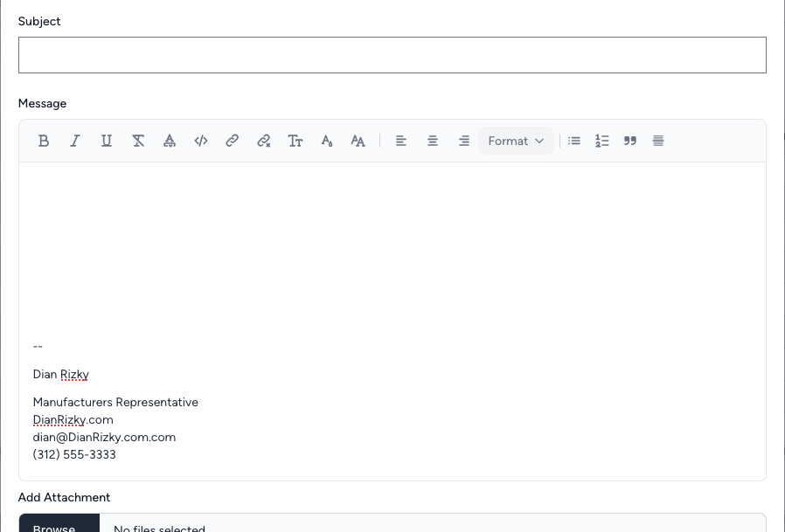Toggle bold formatting

(44, 141)
